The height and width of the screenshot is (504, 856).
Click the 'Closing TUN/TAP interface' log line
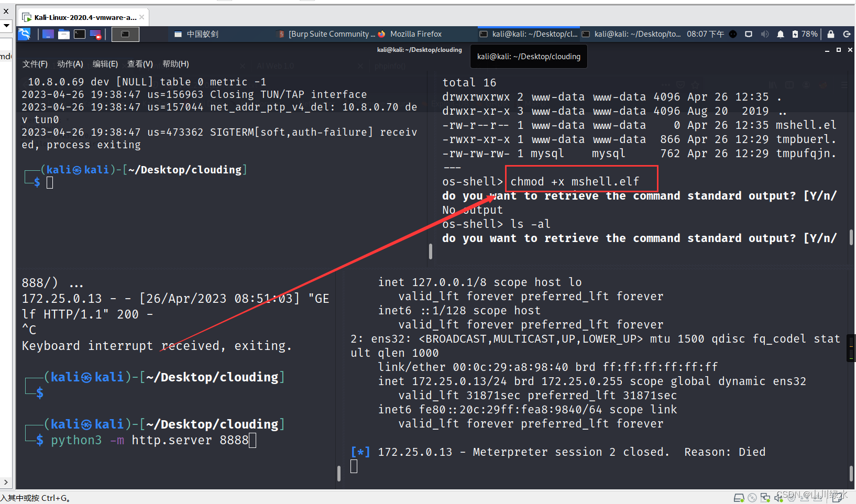[x=194, y=94]
